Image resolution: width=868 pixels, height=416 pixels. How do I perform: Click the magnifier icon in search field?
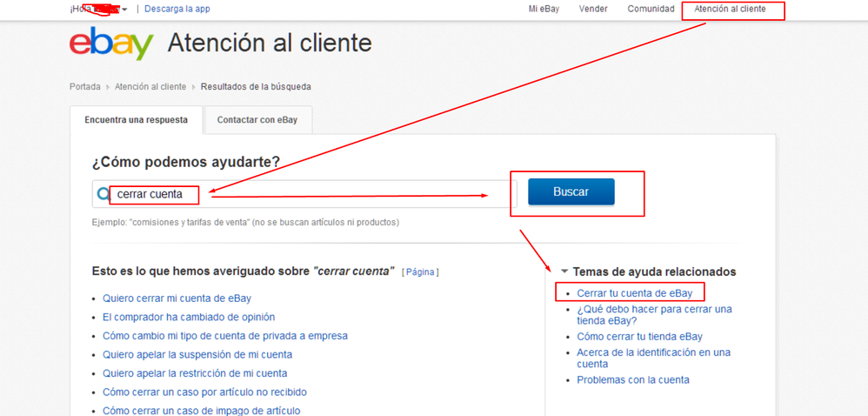tap(103, 194)
